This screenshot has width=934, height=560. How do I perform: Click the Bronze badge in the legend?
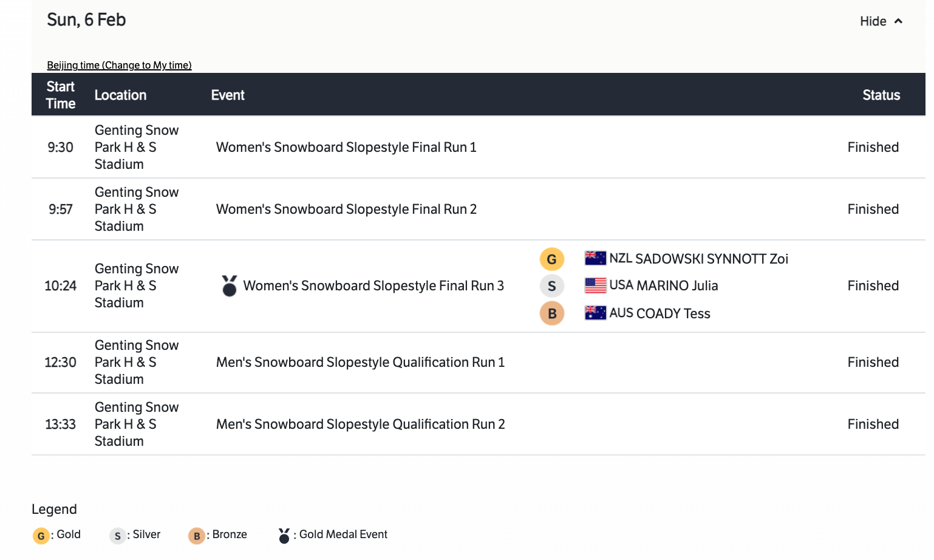pos(196,536)
